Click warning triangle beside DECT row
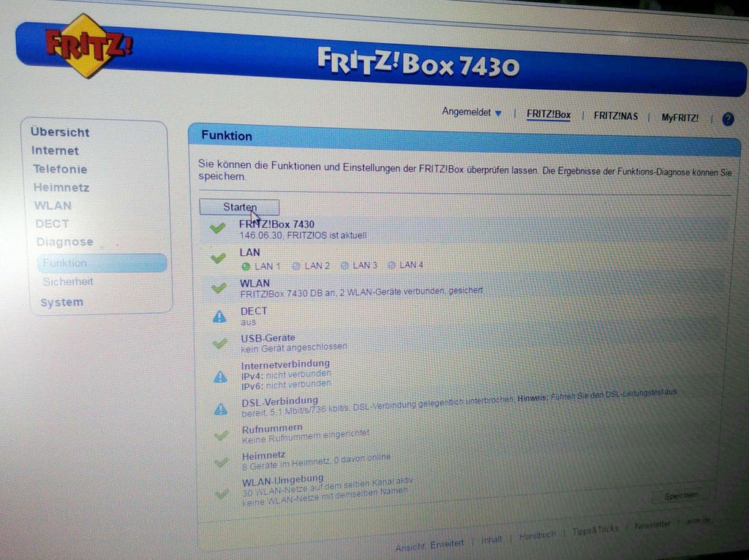The height and width of the screenshot is (560, 749). [x=219, y=316]
